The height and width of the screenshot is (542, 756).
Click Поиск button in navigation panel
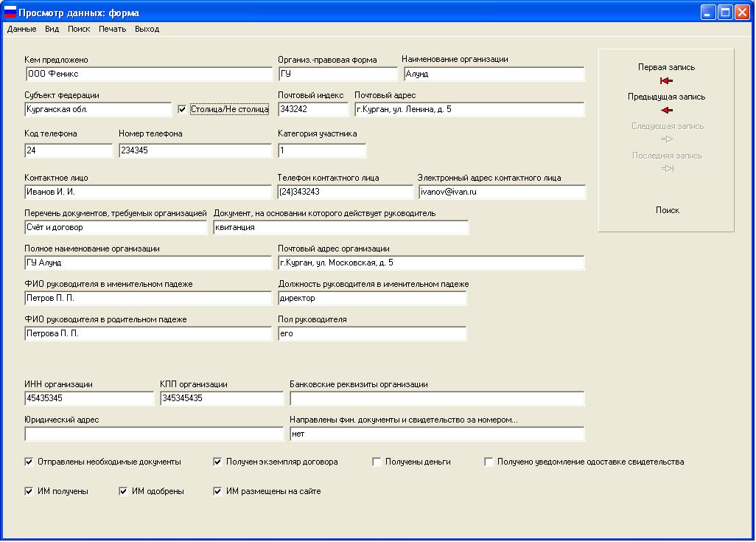(668, 210)
